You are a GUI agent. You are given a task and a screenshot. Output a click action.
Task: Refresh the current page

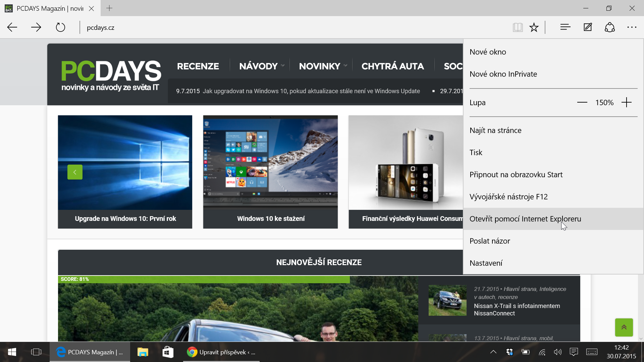click(60, 27)
